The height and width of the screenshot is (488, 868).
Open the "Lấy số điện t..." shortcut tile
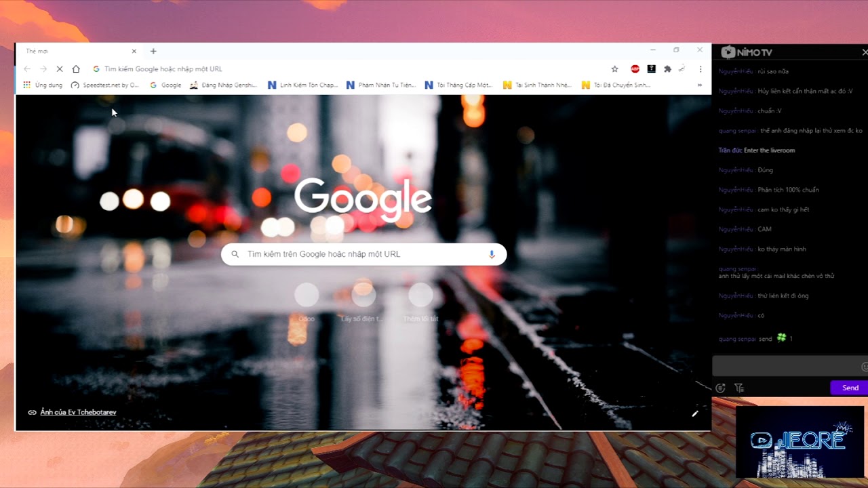coord(363,302)
